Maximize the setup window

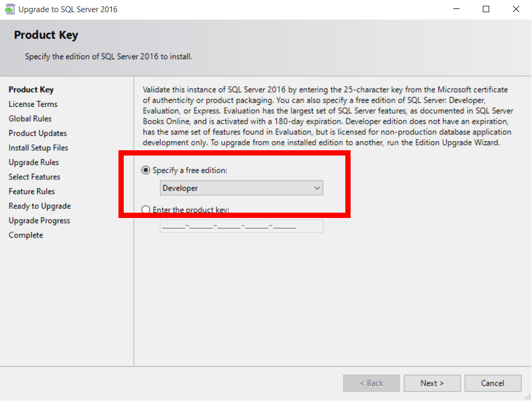click(x=486, y=10)
